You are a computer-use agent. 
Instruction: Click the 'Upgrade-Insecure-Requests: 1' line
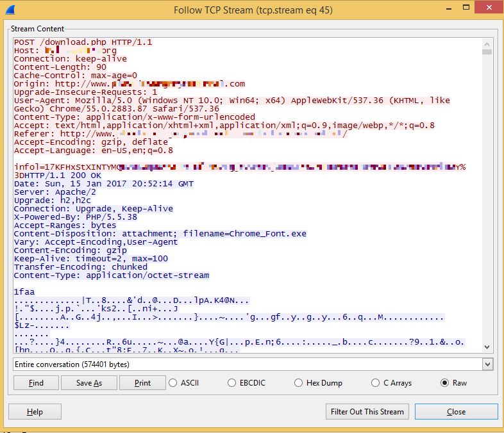click(85, 92)
